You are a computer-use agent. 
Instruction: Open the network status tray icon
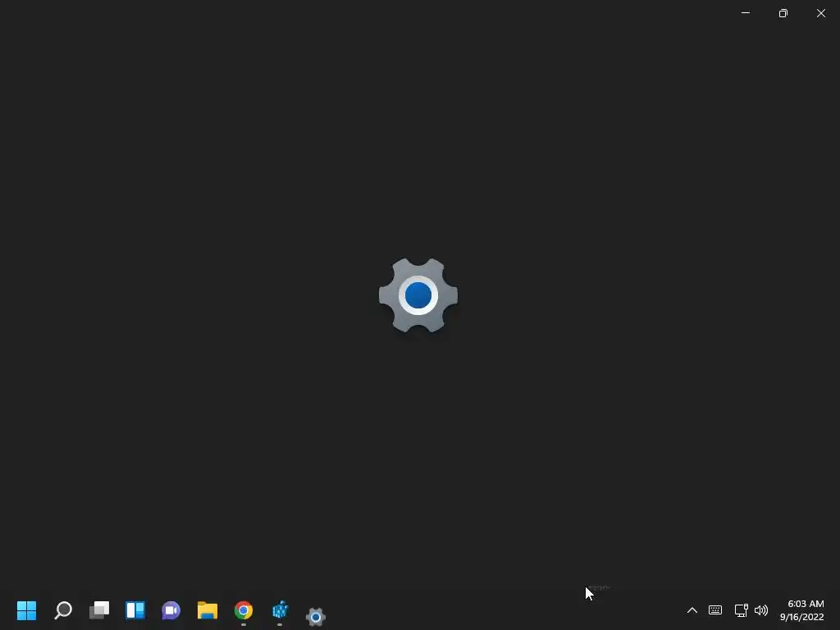[x=741, y=610]
